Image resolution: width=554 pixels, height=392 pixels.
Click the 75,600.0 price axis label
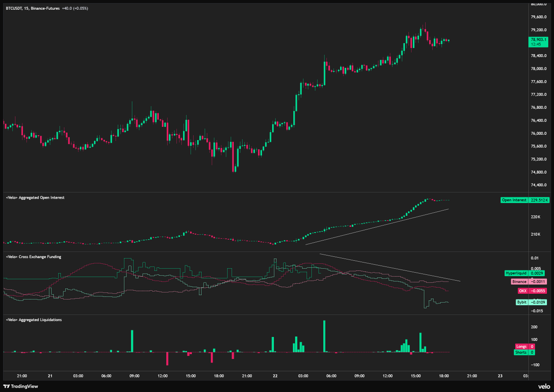coord(539,147)
